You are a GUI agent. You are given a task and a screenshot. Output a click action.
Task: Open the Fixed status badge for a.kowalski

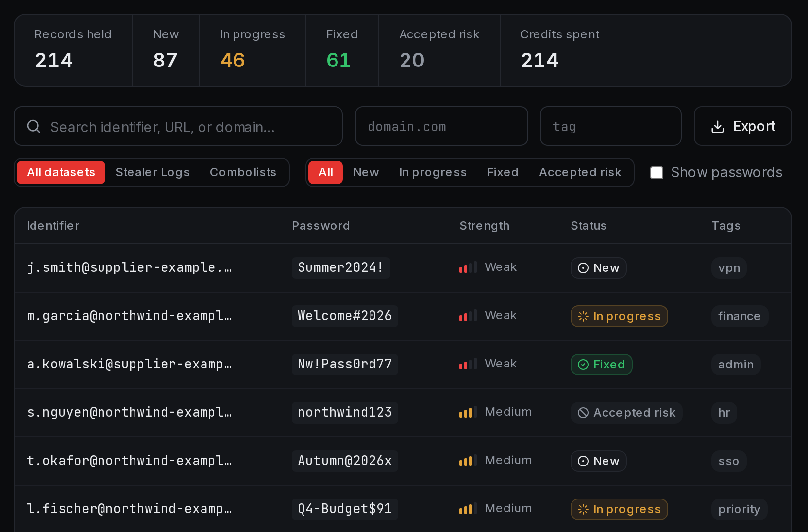coord(602,365)
